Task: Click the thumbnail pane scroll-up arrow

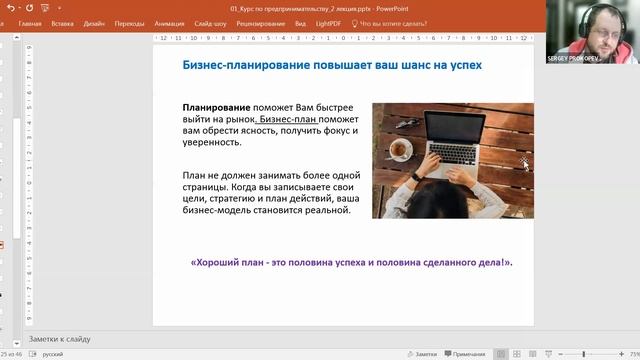Action: tap(16, 38)
